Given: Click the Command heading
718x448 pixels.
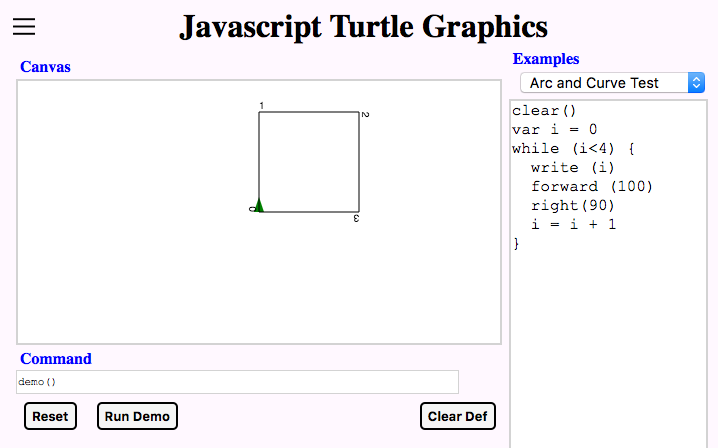Looking at the screenshot, I should [x=56, y=359].
